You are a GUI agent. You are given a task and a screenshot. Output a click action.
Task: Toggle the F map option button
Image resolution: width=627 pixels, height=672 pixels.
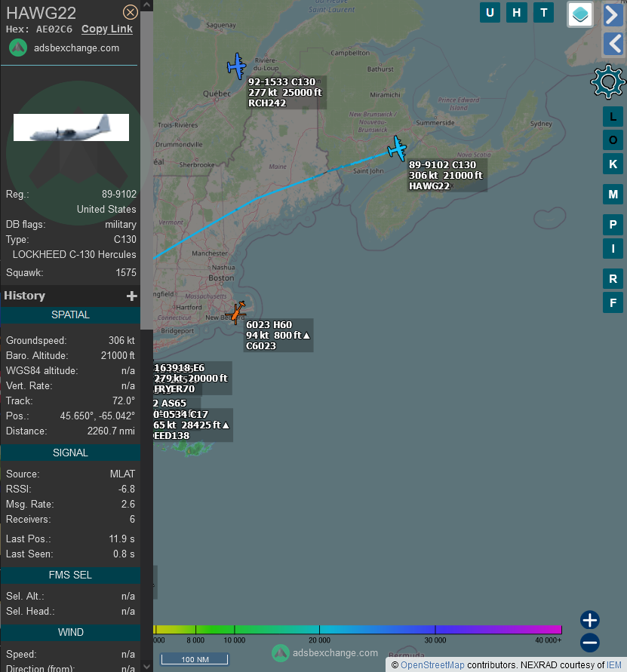[x=613, y=303]
